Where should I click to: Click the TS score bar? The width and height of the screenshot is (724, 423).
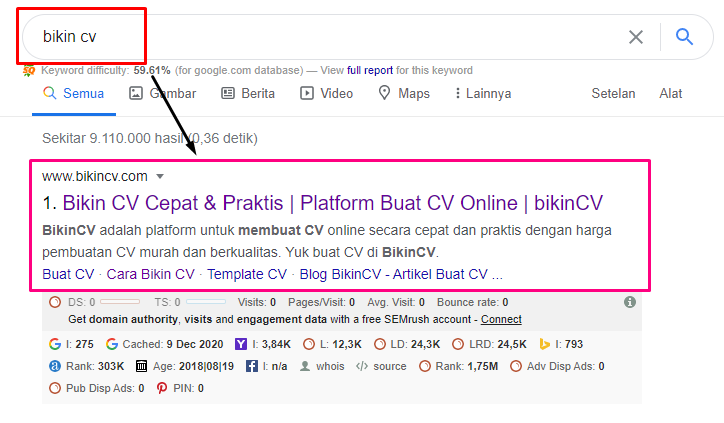pos(206,302)
